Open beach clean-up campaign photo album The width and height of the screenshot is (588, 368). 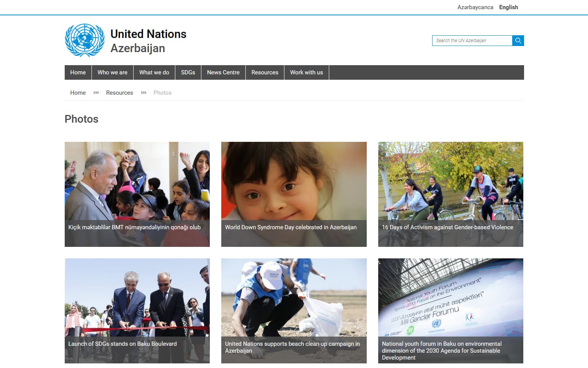click(294, 311)
